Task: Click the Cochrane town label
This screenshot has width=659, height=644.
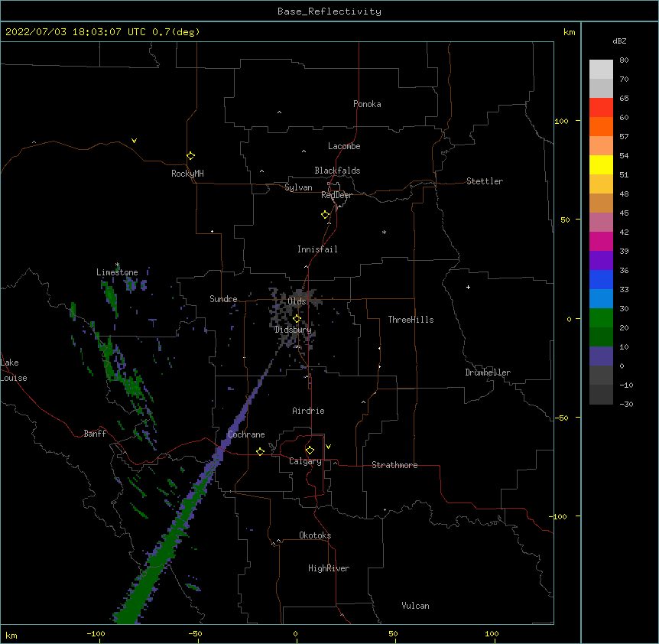Action: (246, 434)
